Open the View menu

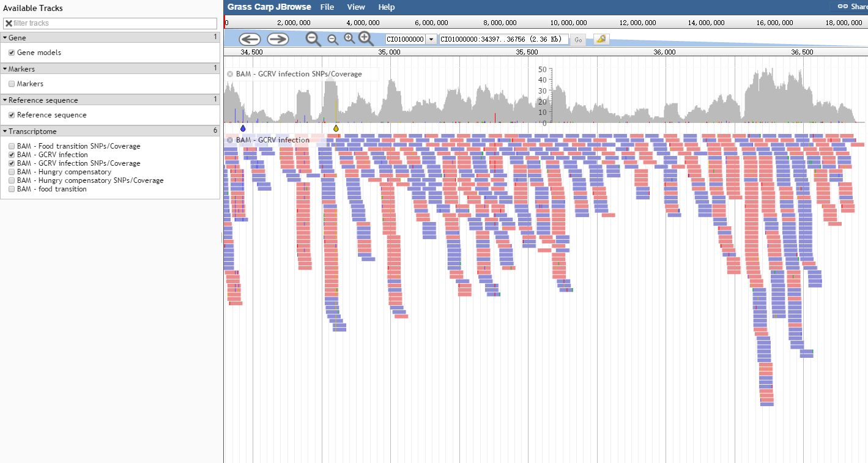click(x=356, y=7)
